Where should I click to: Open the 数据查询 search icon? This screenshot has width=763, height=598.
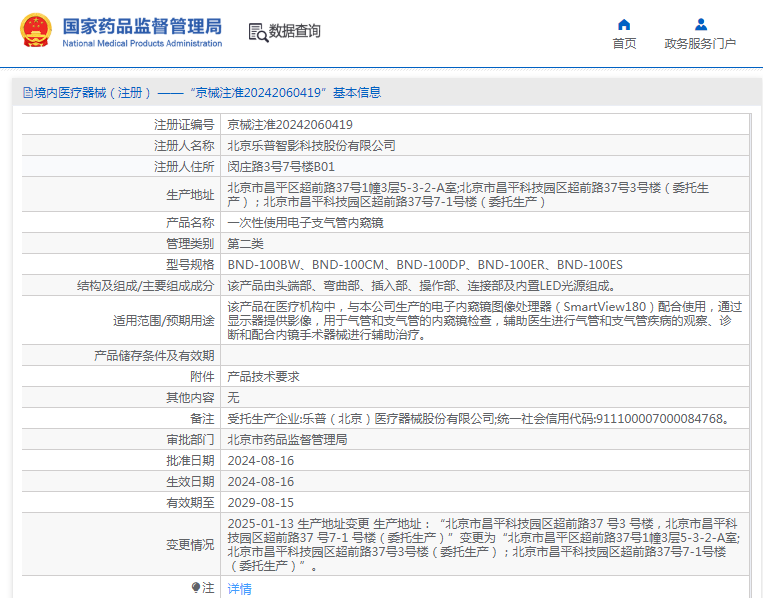point(258,32)
